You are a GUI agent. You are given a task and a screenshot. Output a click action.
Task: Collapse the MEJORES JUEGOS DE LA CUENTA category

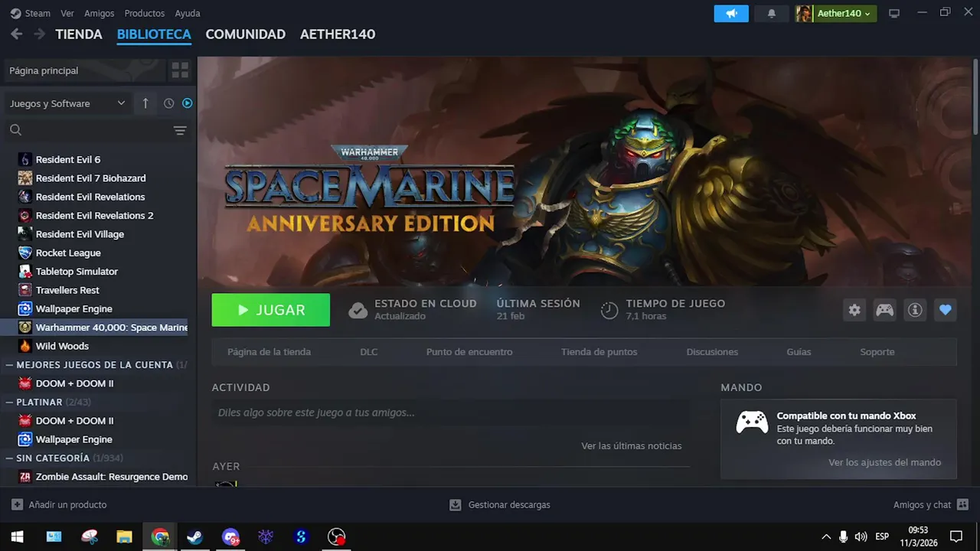pyautogui.click(x=9, y=365)
